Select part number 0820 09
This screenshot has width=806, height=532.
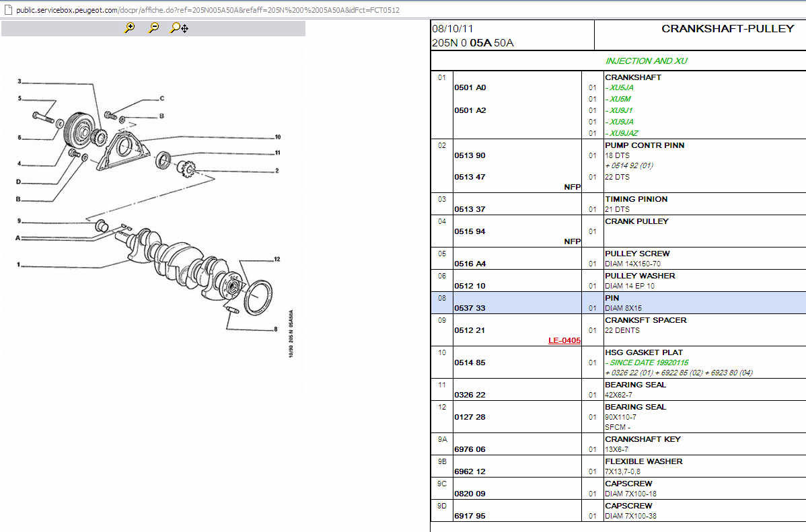click(470, 494)
